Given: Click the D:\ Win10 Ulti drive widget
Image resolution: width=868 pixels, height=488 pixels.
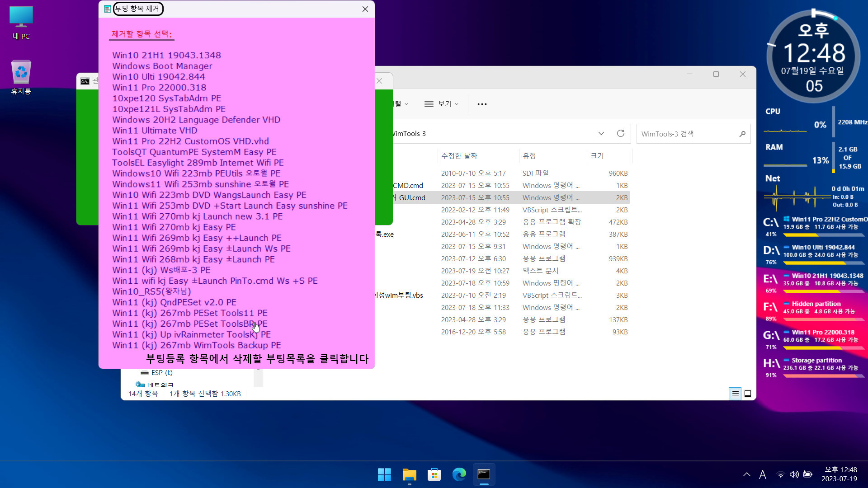Looking at the screenshot, I should (814, 254).
